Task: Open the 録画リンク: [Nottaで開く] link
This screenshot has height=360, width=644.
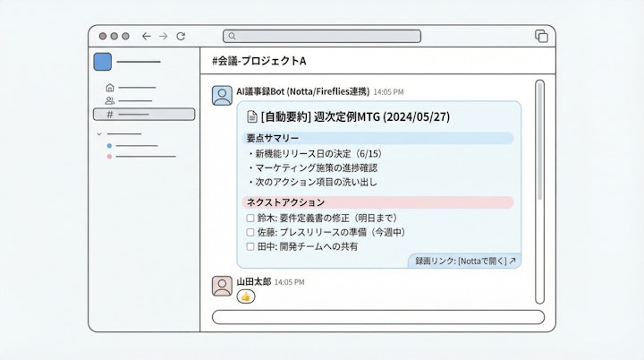Action: [x=465, y=261]
